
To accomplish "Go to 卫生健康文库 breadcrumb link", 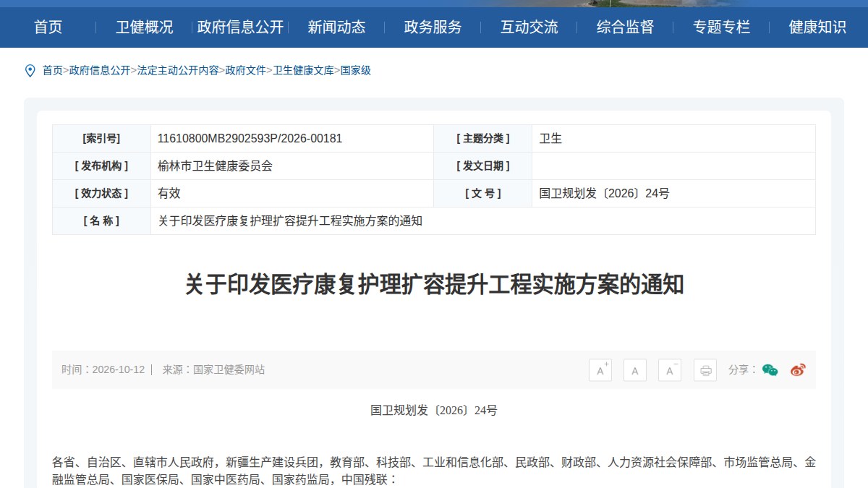I will (x=304, y=71).
